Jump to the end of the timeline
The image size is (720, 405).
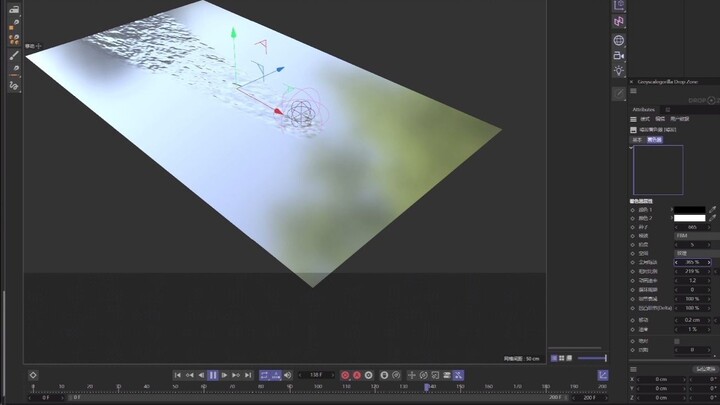pos(248,375)
